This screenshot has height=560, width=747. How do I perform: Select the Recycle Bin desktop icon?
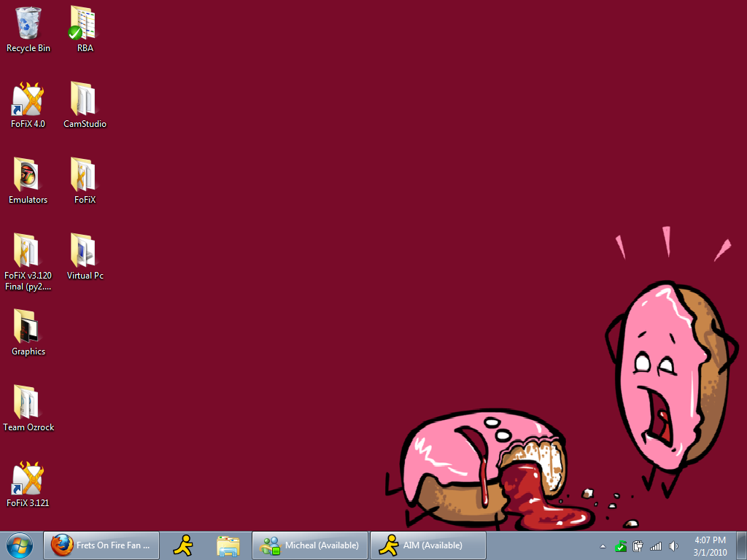28,23
